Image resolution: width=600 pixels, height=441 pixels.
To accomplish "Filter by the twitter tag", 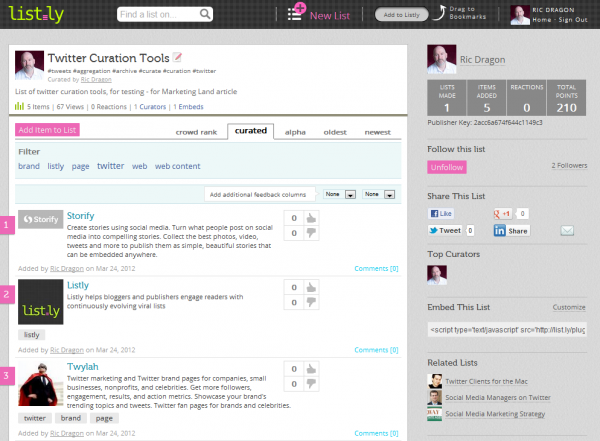I will click(110, 166).
